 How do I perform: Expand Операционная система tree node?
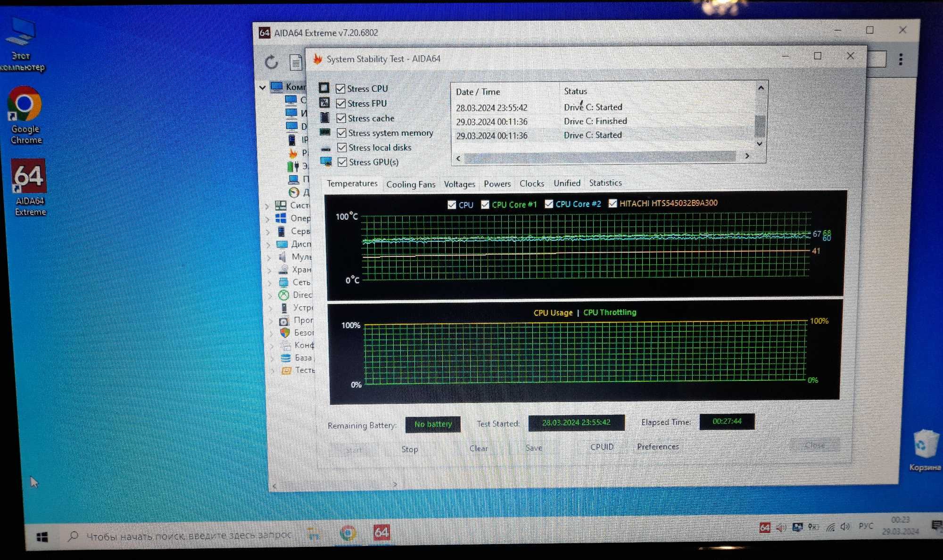(267, 219)
